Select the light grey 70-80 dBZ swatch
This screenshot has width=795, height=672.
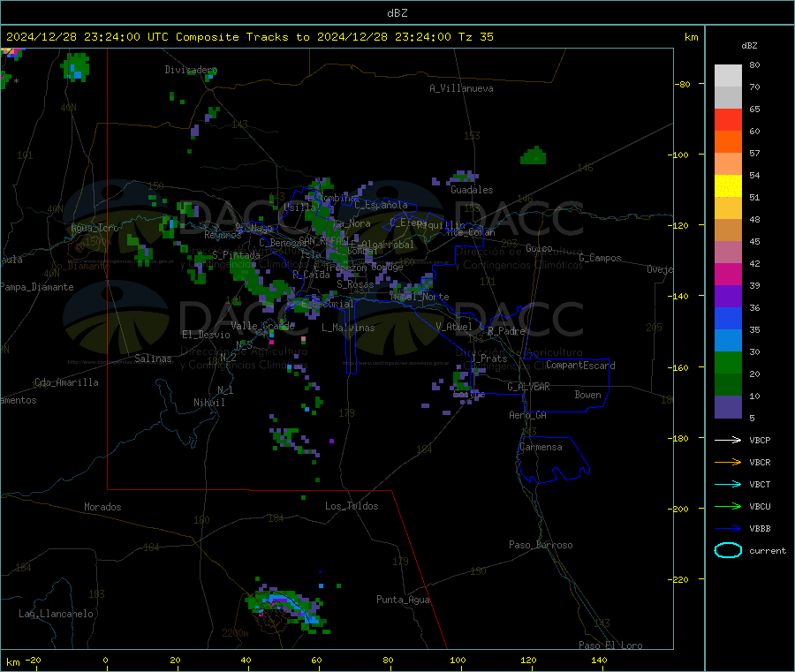click(728, 76)
